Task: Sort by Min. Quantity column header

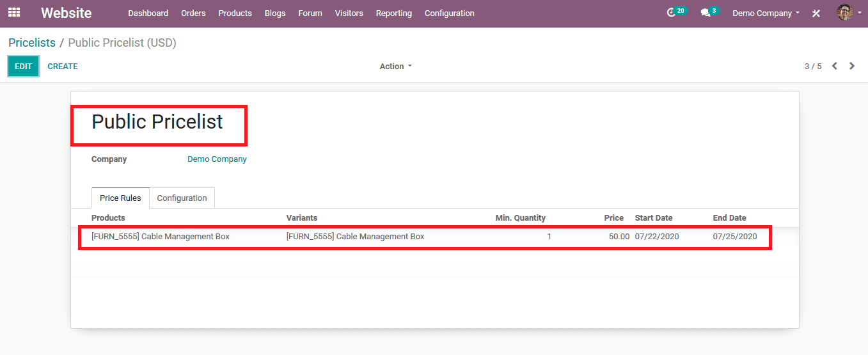Action: 521,218
